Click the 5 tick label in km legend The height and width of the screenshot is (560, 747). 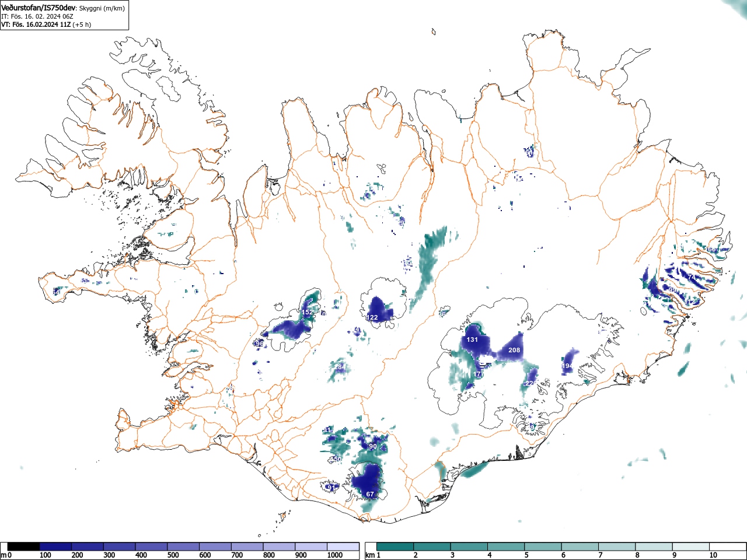pyautogui.click(x=526, y=555)
